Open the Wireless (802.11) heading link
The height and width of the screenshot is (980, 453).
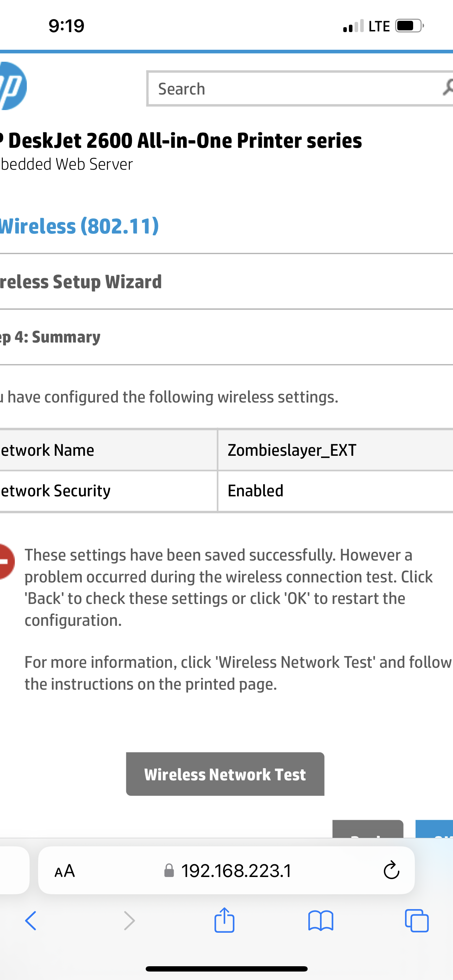pos(79,226)
